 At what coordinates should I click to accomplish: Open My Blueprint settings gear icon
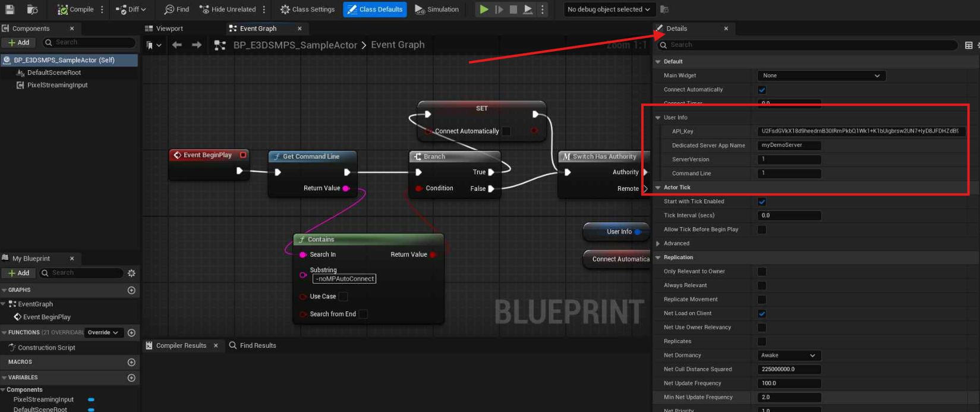pyautogui.click(x=131, y=273)
